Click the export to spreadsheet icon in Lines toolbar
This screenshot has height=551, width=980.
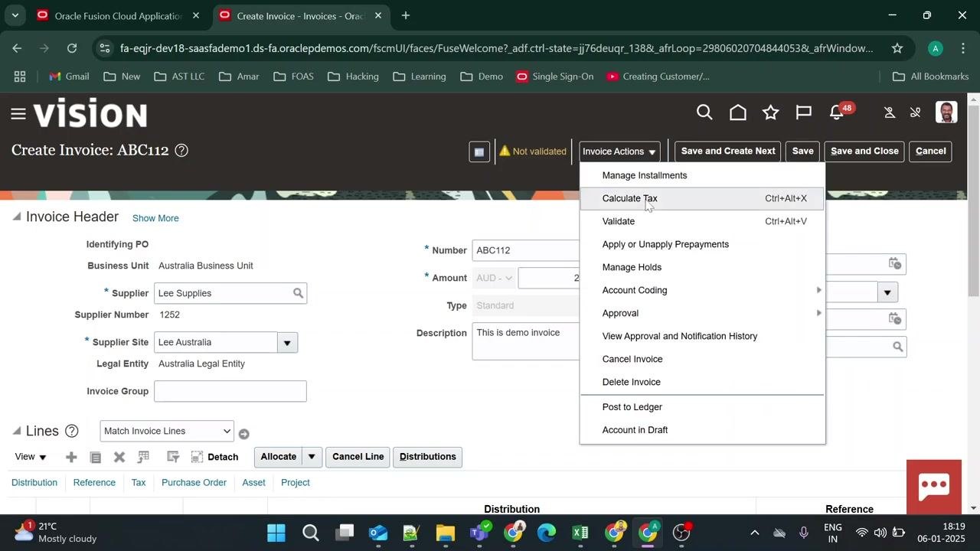click(x=143, y=457)
